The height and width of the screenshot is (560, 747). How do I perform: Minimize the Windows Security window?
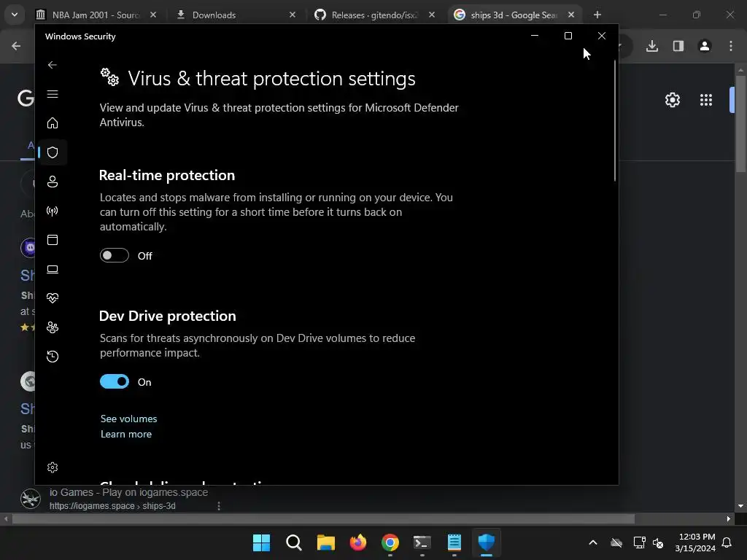[535, 36]
